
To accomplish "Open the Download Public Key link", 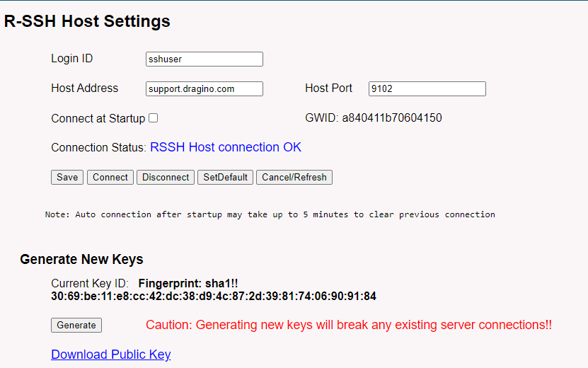I will coord(111,355).
